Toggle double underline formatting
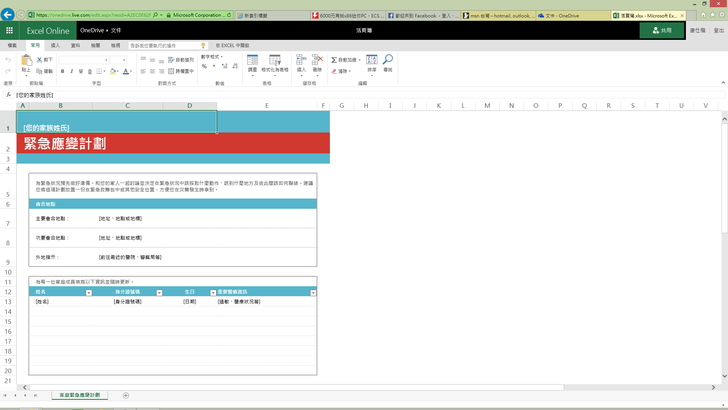This screenshot has width=728, height=410. [90, 72]
